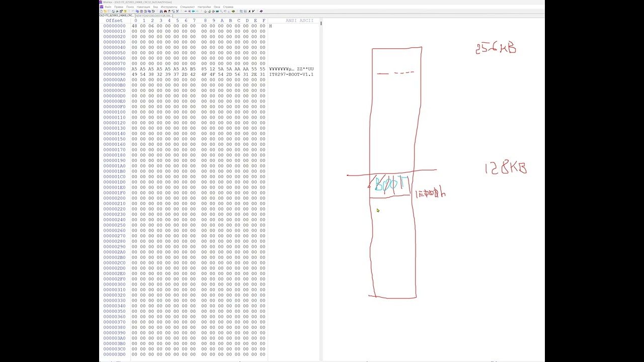This screenshot has width=644, height=362.
Task: Open the Инструменты menu
Action: tap(169, 7)
